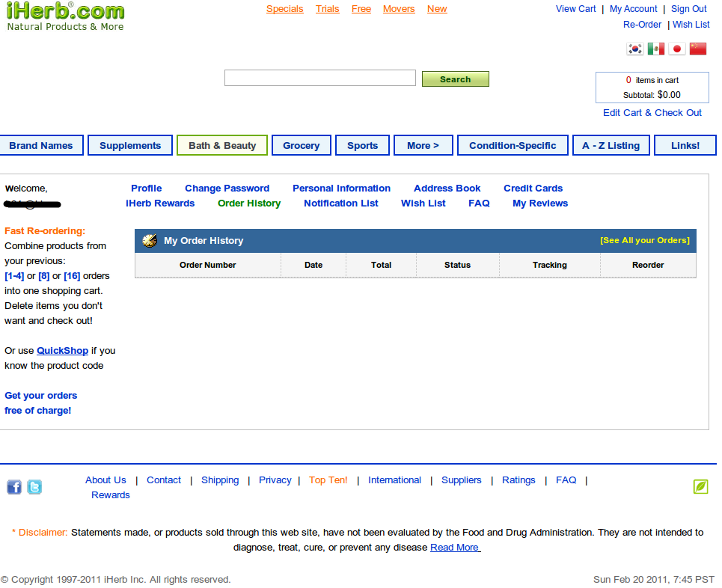Screen dimensions: 722x588
Task: Open the Grocery category tab
Action: pos(301,145)
